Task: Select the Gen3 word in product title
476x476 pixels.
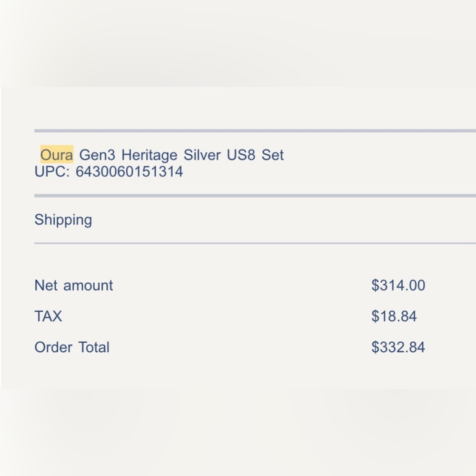Action: (x=97, y=155)
